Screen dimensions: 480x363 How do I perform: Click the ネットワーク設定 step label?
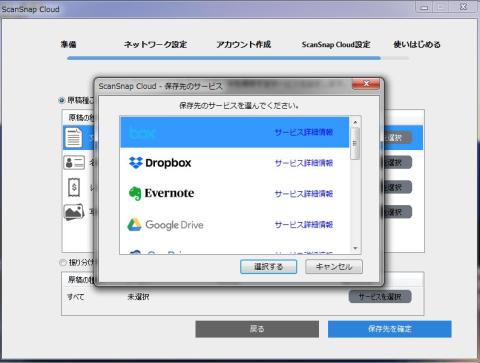tap(155, 44)
